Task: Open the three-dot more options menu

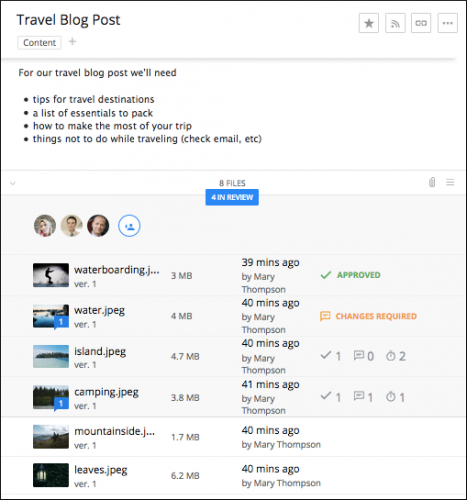Action: pos(447,23)
